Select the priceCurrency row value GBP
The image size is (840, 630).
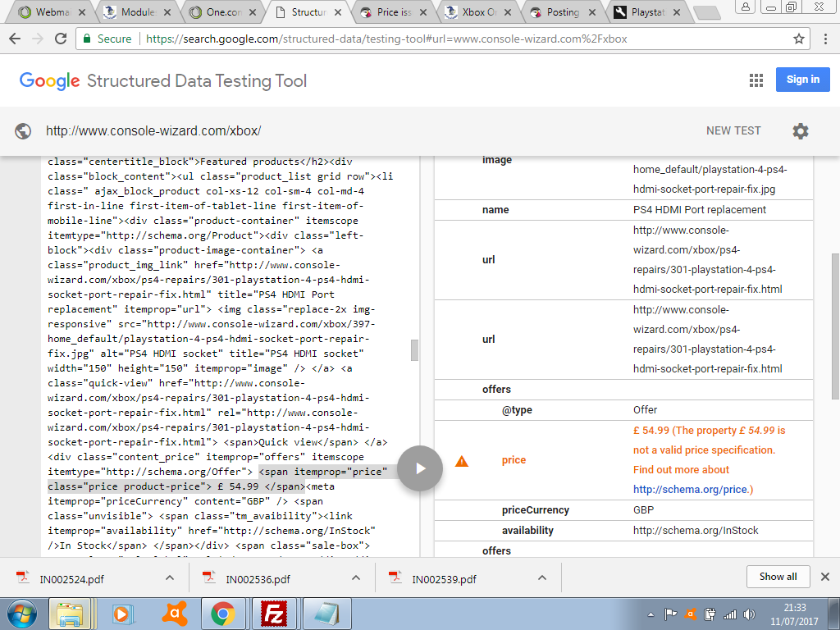click(643, 510)
